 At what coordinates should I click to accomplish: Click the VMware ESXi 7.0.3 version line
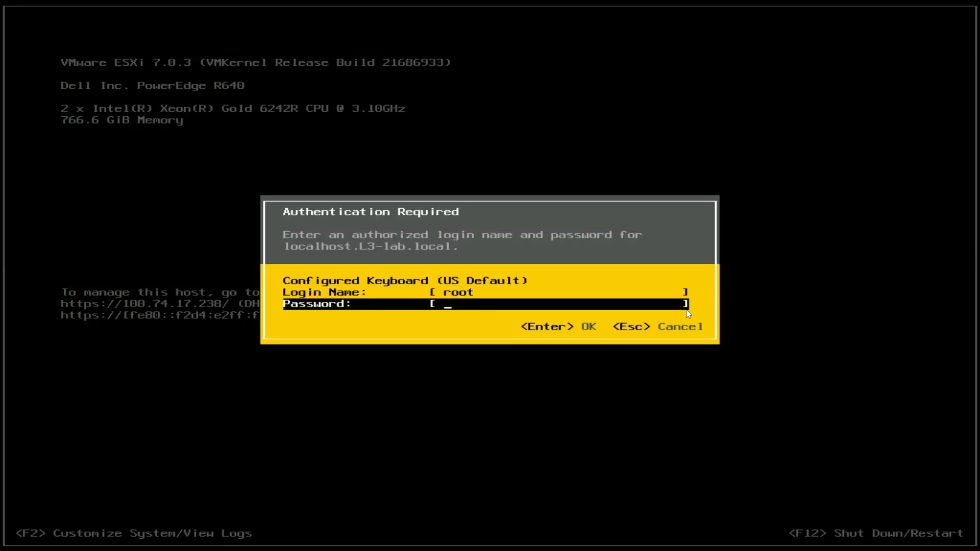255,62
